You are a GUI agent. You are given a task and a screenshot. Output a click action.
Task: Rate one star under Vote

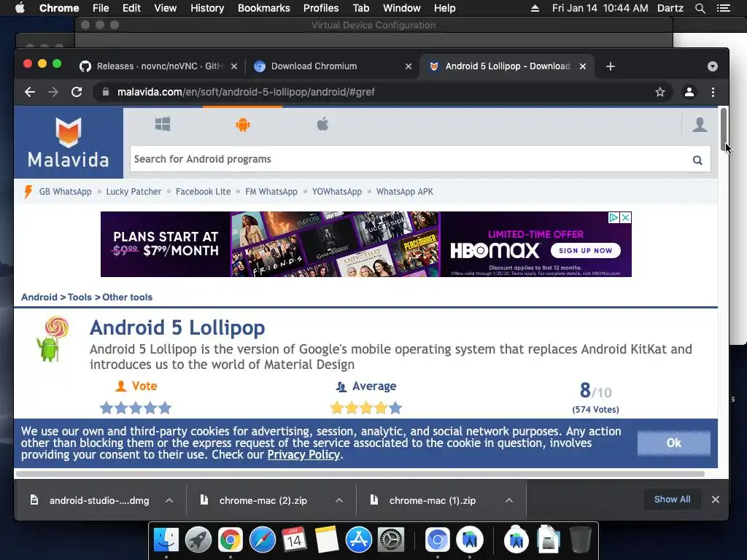(107, 408)
